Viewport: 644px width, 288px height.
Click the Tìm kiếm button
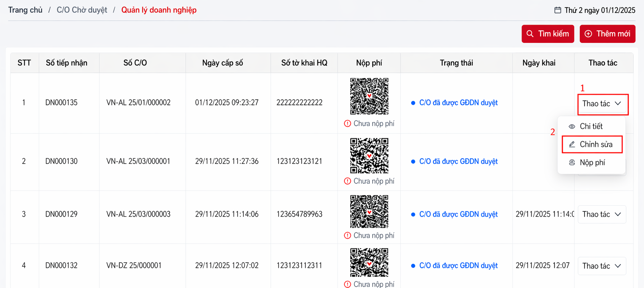pyautogui.click(x=548, y=34)
